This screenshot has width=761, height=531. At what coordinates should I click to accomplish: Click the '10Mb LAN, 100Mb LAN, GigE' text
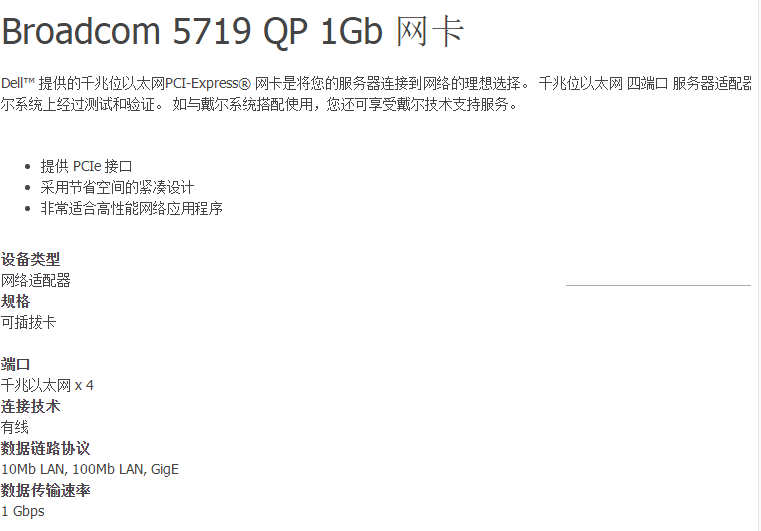90,469
